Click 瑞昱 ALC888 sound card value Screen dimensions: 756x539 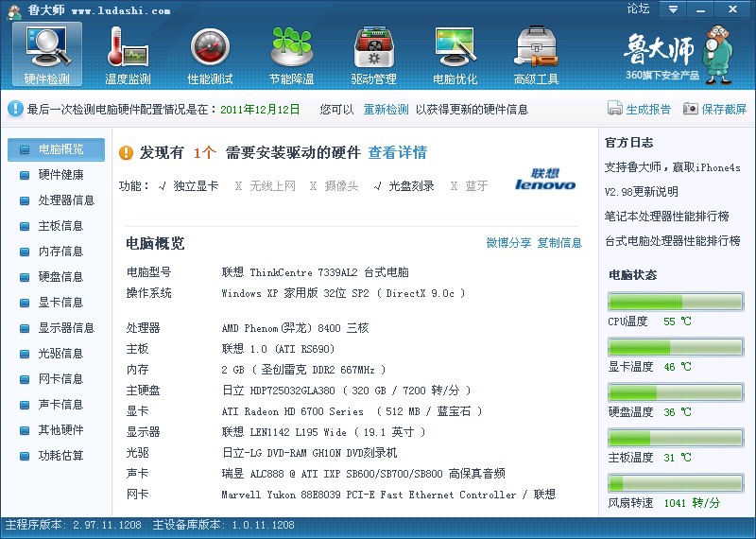[363, 474]
